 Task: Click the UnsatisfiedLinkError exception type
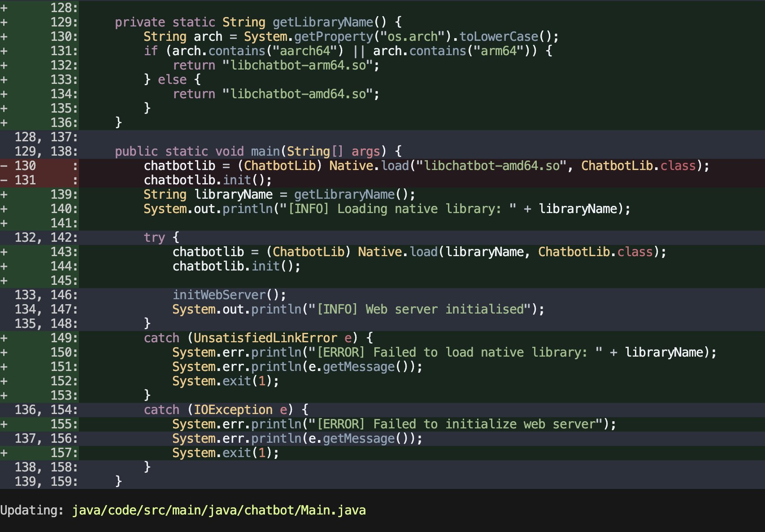(x=265, y=338)
